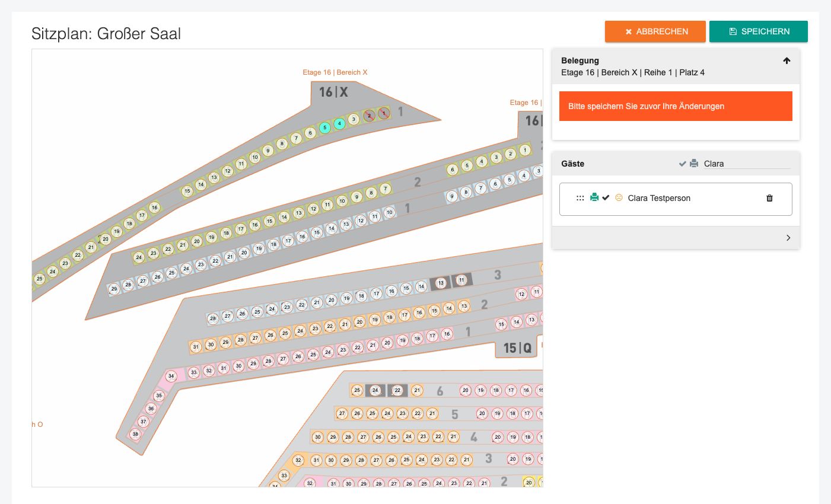Click the Sitzplan: Großer Saal title

pos(106,34)
